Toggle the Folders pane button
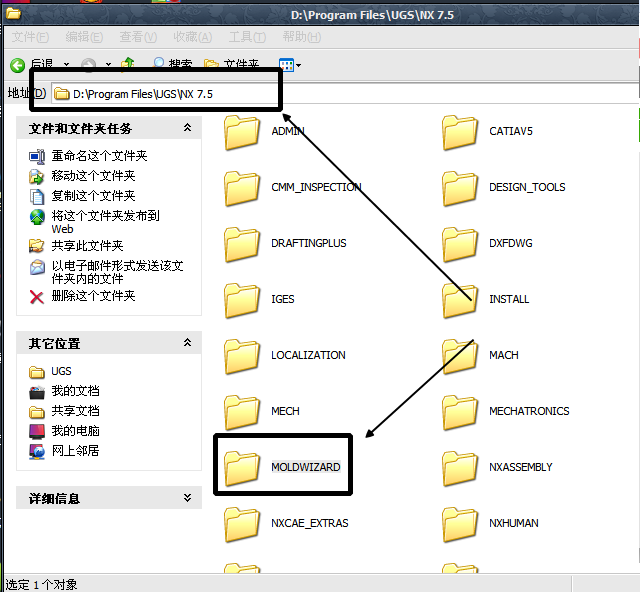 (231, 65)
